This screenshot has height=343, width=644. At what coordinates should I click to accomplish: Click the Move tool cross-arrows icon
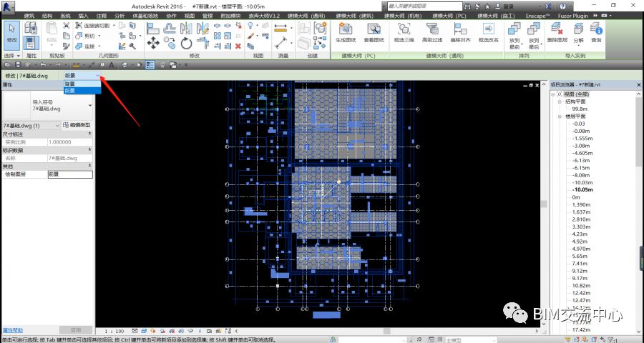pos(153,43)
